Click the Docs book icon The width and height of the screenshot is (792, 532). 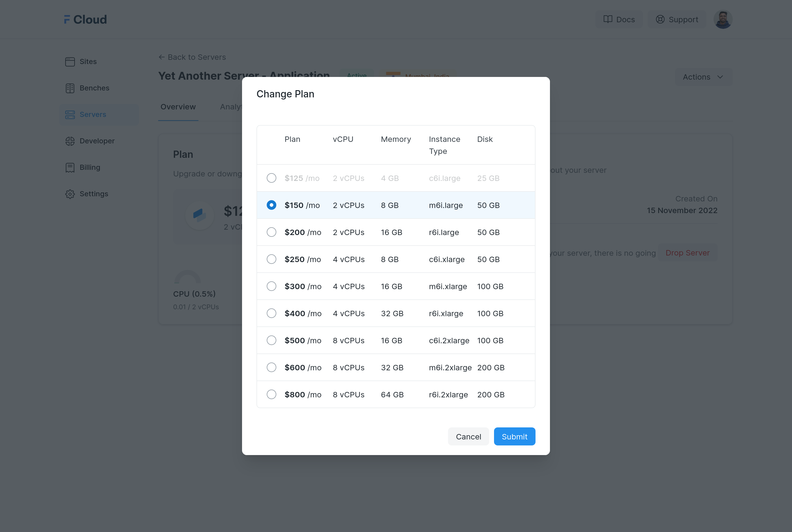608,19
